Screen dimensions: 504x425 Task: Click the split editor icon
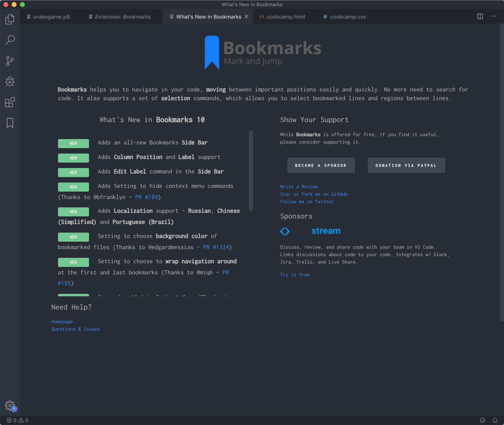point(480,16)
